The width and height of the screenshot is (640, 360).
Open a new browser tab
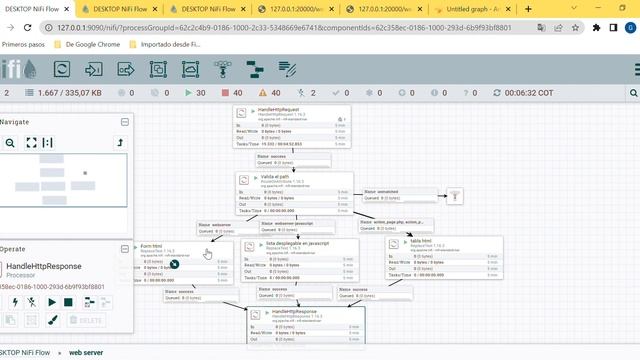(x=528, y=9)
